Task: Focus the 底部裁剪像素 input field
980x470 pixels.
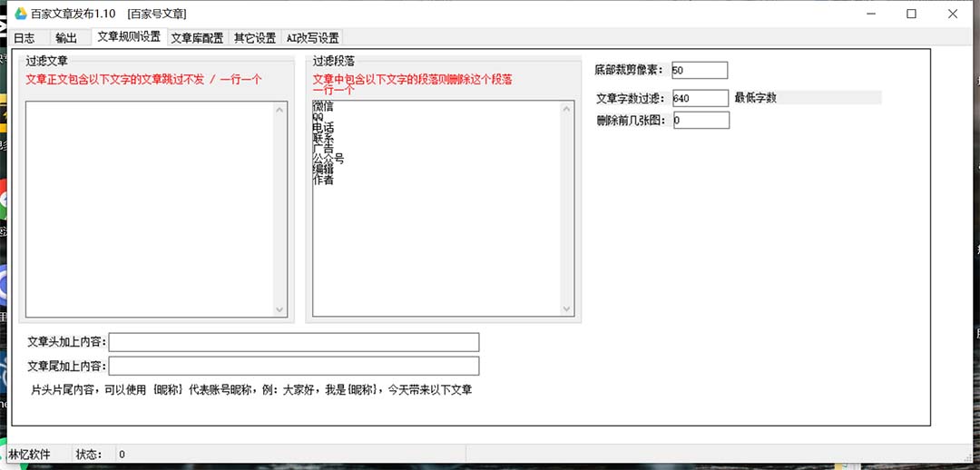Action: click(x=699, y=71)
